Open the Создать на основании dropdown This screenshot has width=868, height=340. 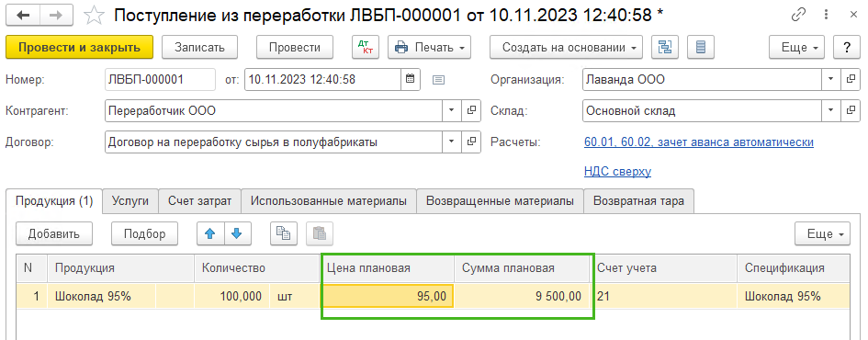pos(566,47)
